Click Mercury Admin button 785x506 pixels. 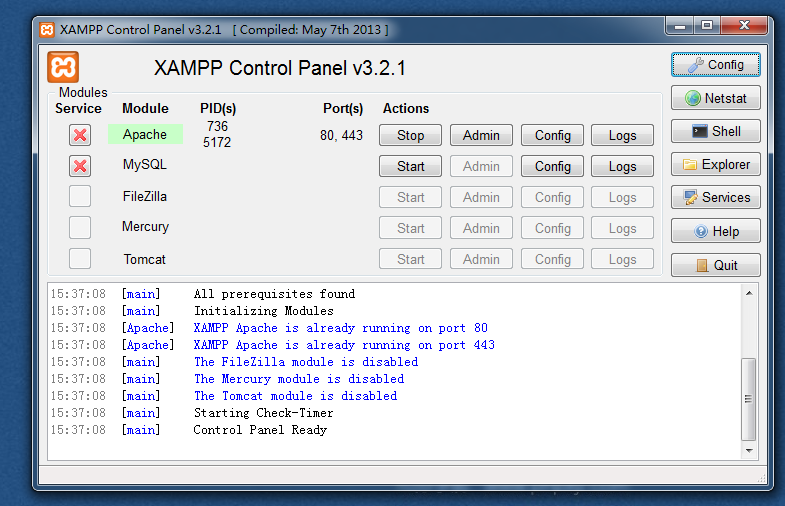click(x=481, y=228)
